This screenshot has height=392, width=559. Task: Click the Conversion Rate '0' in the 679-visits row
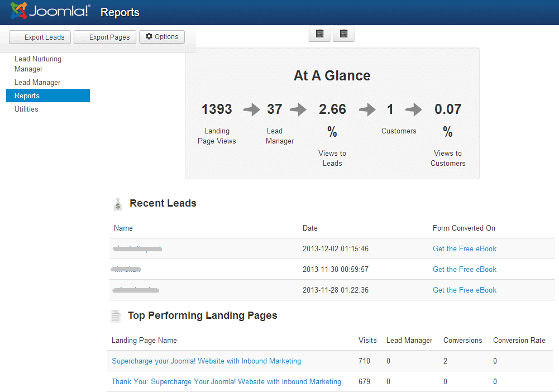tap(495, 381)
